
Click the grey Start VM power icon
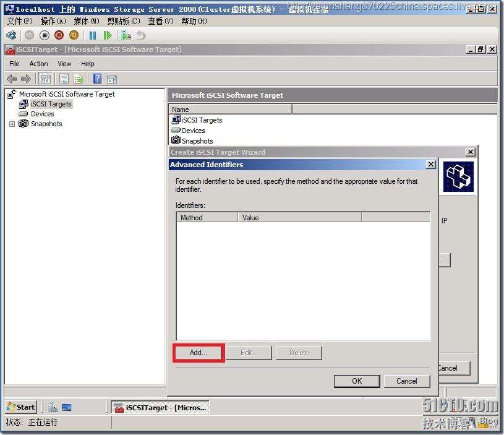(x=29, y=35)
